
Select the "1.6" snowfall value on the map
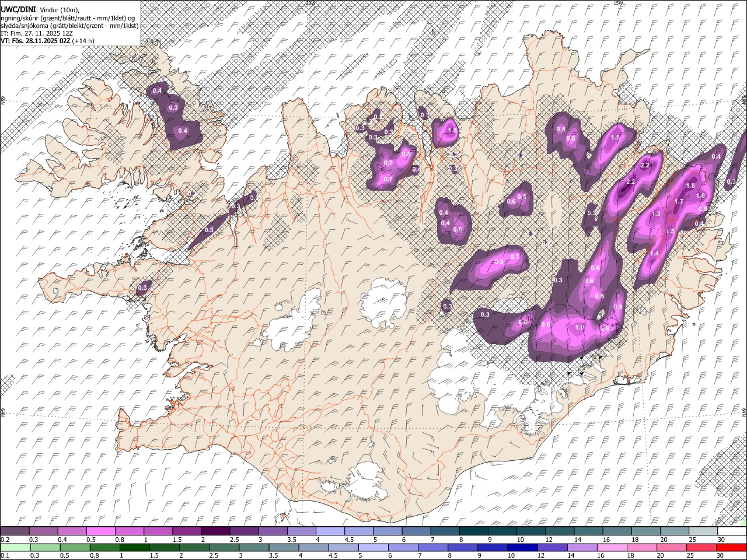701,196
